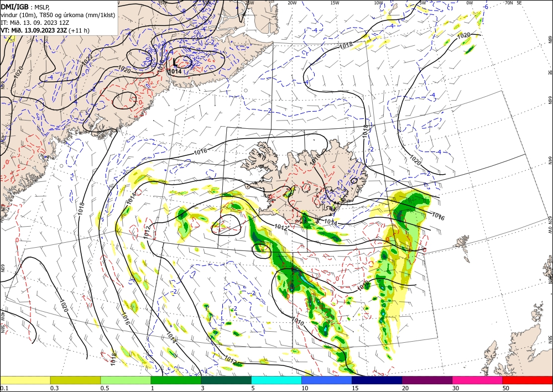Click the olive 0.3–0.5 legend swatch

tap(75, 380)
